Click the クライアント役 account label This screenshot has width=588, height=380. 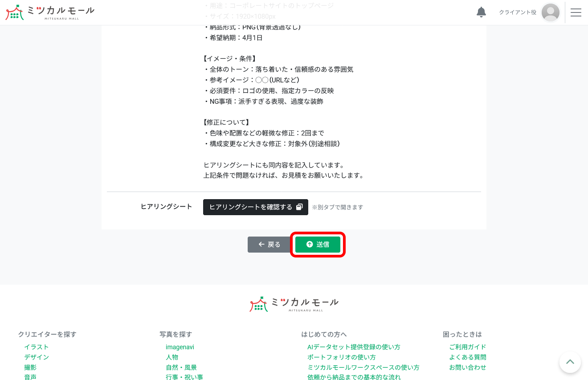517,12
